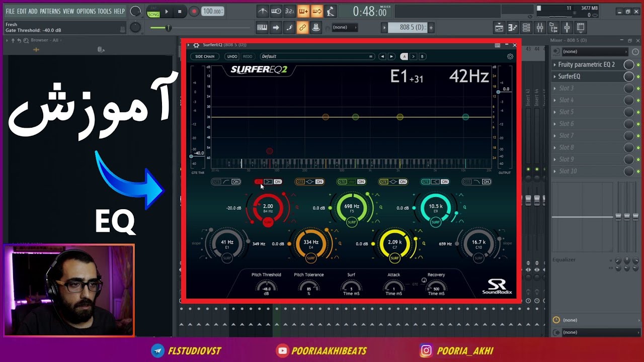The width and height of the screenshot is (644, 362).
Task: Toggle SURF on the 698 Hz green band
Action: (352, 222)
